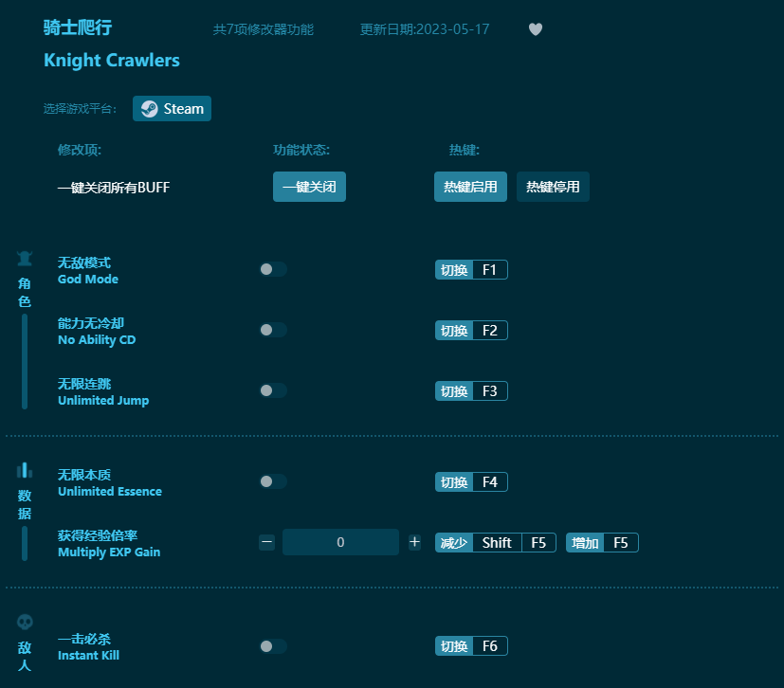
Task: Click the plus stepper for Multiply EXP Gain
Action: click(414, 542)
